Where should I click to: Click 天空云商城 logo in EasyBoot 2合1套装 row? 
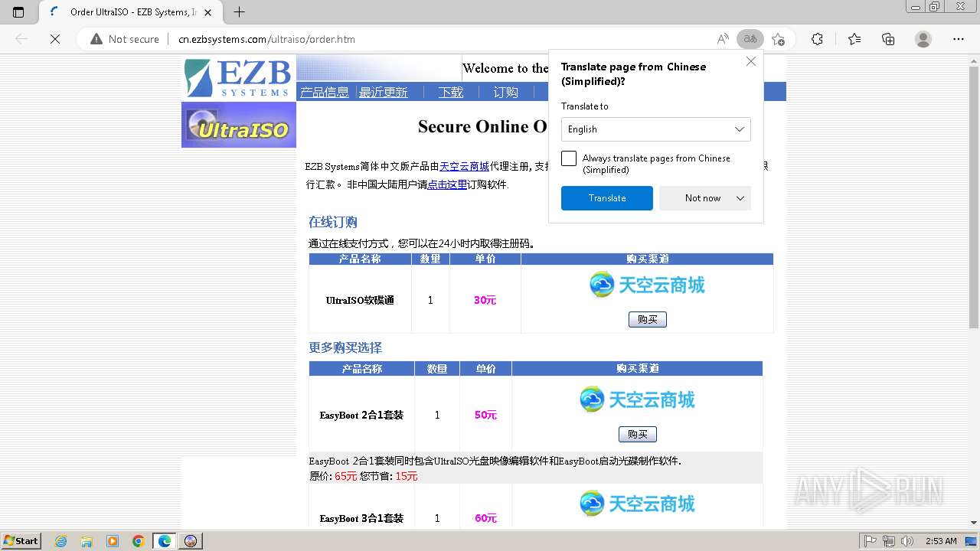637,399
